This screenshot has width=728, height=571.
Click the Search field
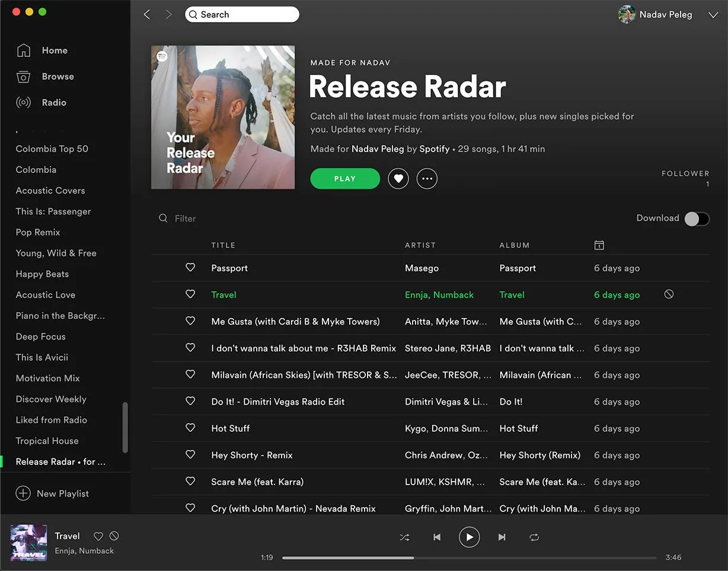[x=242, y=15]
